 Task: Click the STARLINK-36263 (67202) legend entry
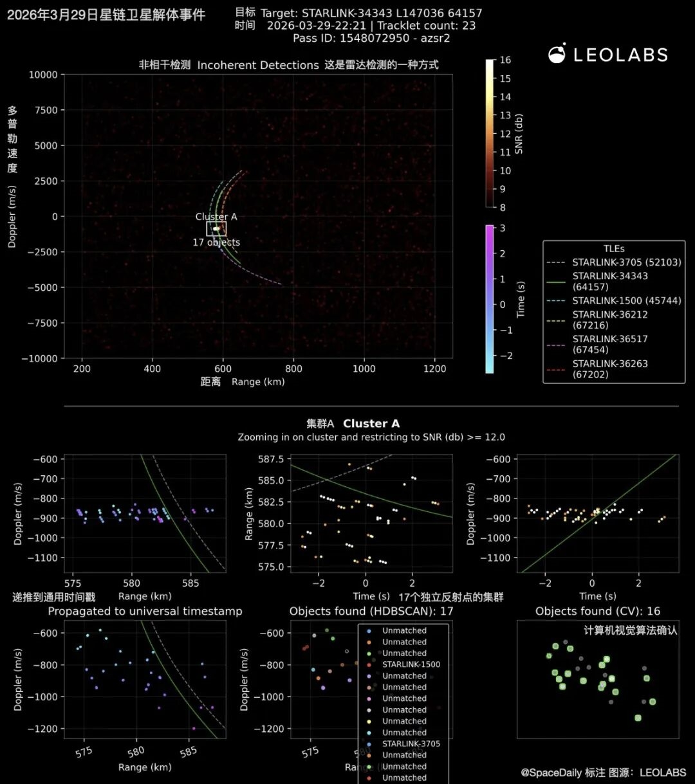(609, 369)
